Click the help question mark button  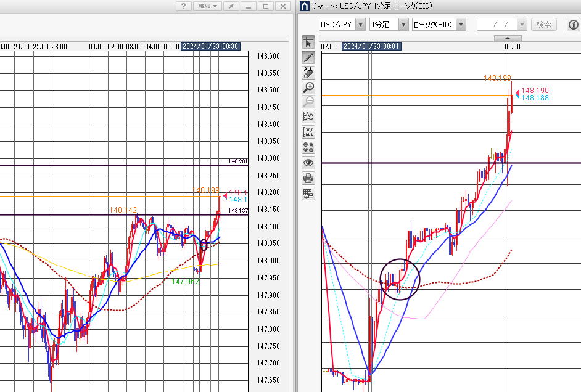click(x=183, y=6)
